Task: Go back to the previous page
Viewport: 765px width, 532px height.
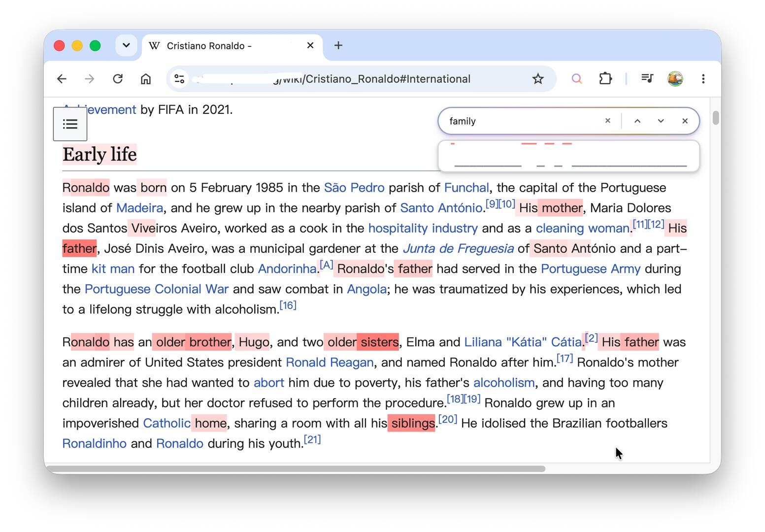Action: [x=62, y=79]
